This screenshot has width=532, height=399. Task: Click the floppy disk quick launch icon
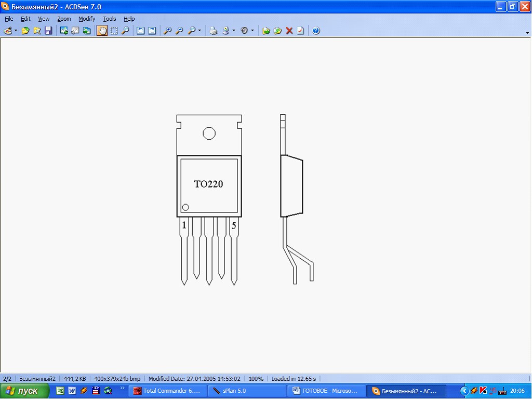pyautogui.click(x=96, y=391)
